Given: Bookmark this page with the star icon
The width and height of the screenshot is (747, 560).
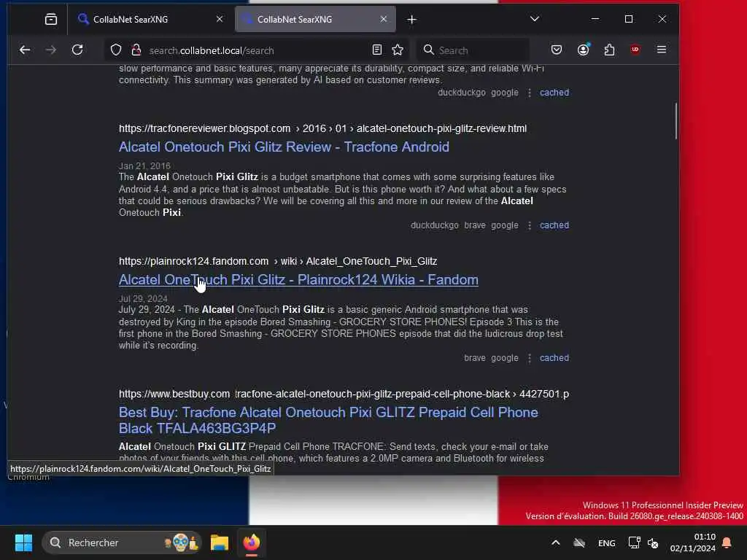Looking at the screenshot, I should pos(398,50).
